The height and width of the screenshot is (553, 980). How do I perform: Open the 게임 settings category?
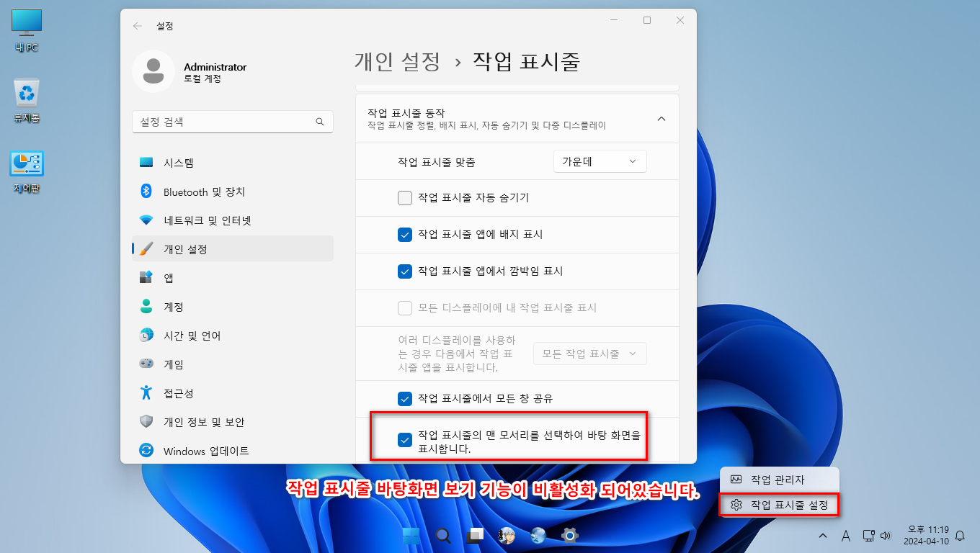coord(233,364)
